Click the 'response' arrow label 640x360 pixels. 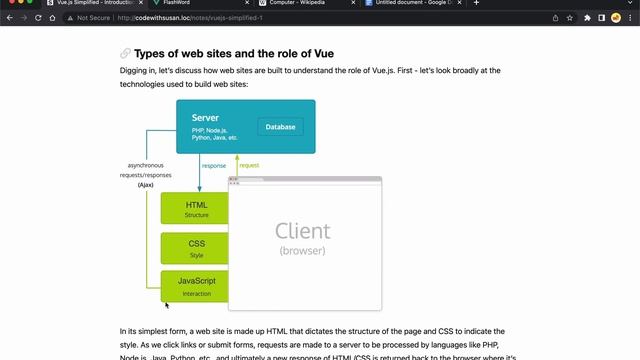[x=214, y=166]
